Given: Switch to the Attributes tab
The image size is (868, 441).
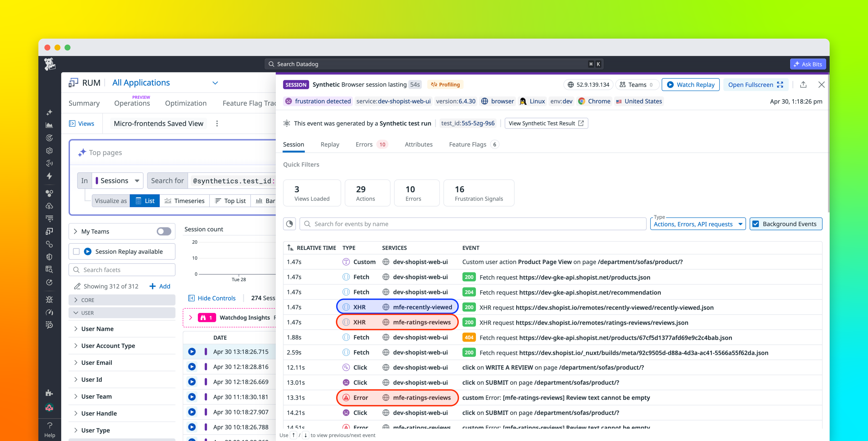Looking at the screenshot, I should [x=418, y=144].
